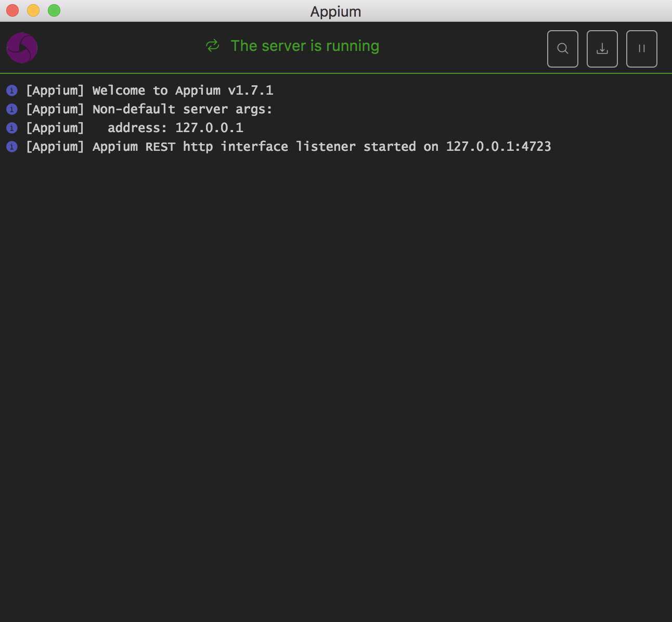This screenshot has height=622, width=672.
Task: Select the 'listener started on 127.0.0.1:4723' log line
Action: tap(289, 147)
